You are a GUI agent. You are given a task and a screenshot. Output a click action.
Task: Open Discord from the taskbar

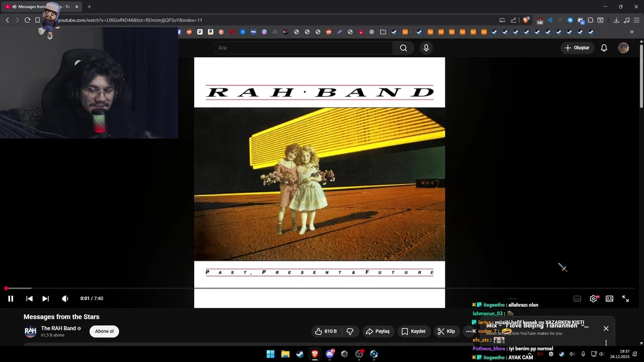(x=330, y=354)
